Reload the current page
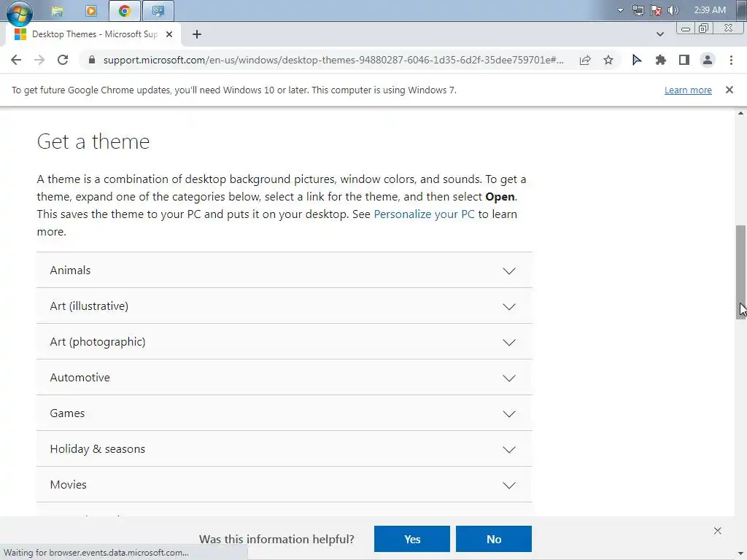This screenshot has height=560, width=747. click(x=63, y=60)
